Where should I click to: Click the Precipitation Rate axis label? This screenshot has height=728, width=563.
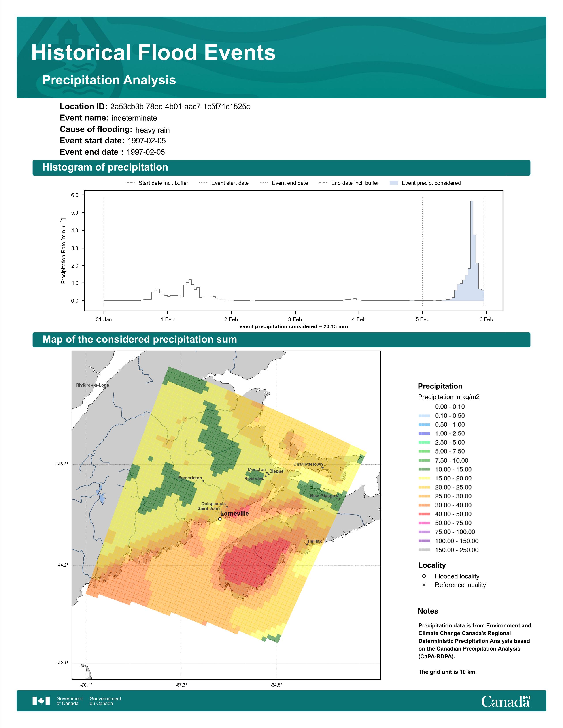(63, 251)
